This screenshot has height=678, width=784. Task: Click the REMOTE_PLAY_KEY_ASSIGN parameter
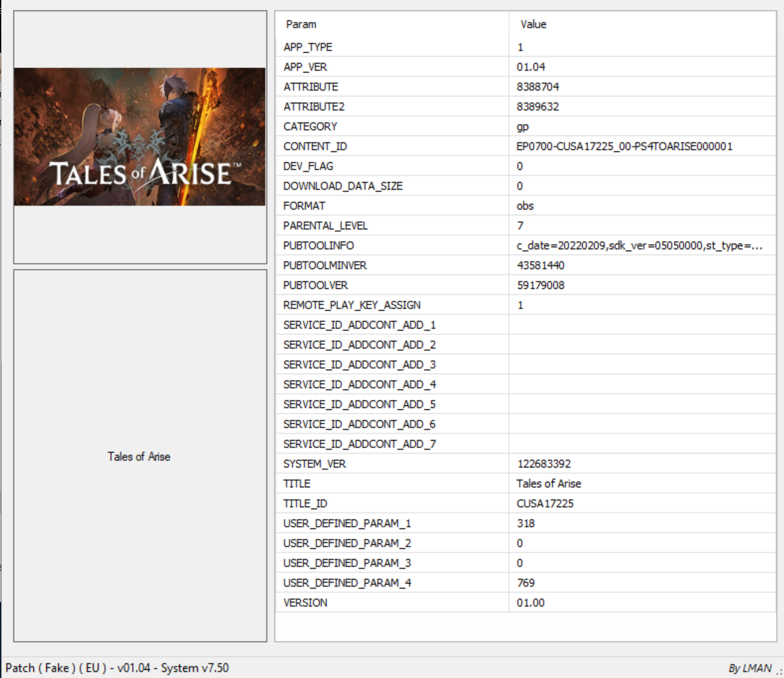point(352,305)
